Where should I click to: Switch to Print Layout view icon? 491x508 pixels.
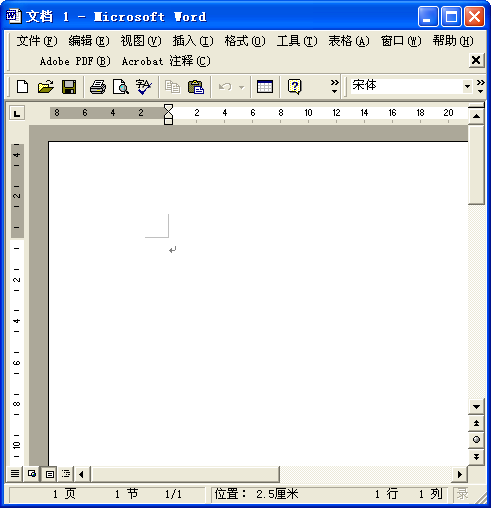pos(49,474)
